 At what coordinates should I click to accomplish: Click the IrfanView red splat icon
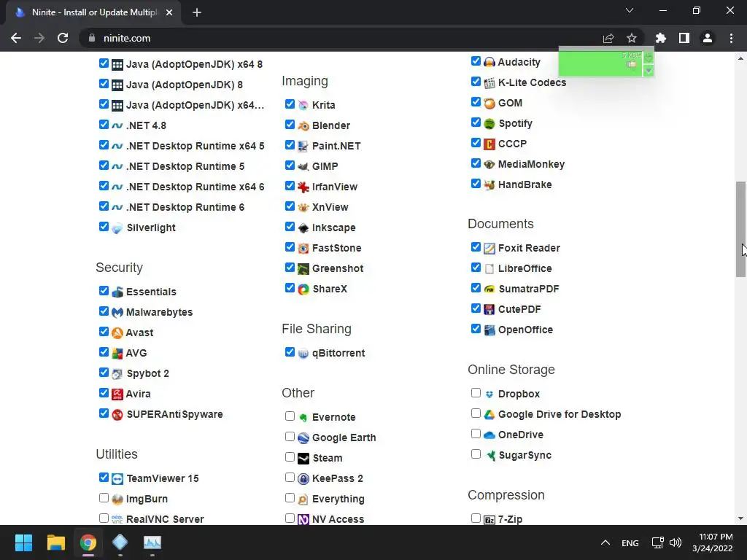click(x=303, y=187)
